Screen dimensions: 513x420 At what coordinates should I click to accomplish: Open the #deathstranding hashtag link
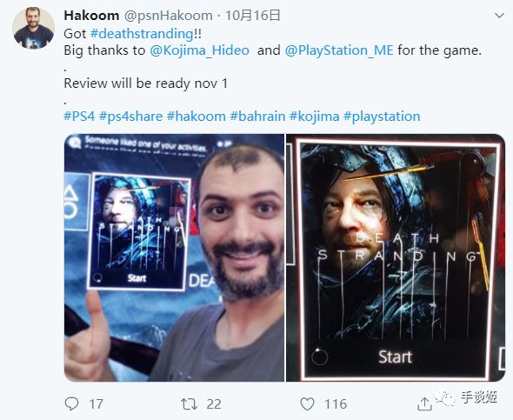coord(142,34)
